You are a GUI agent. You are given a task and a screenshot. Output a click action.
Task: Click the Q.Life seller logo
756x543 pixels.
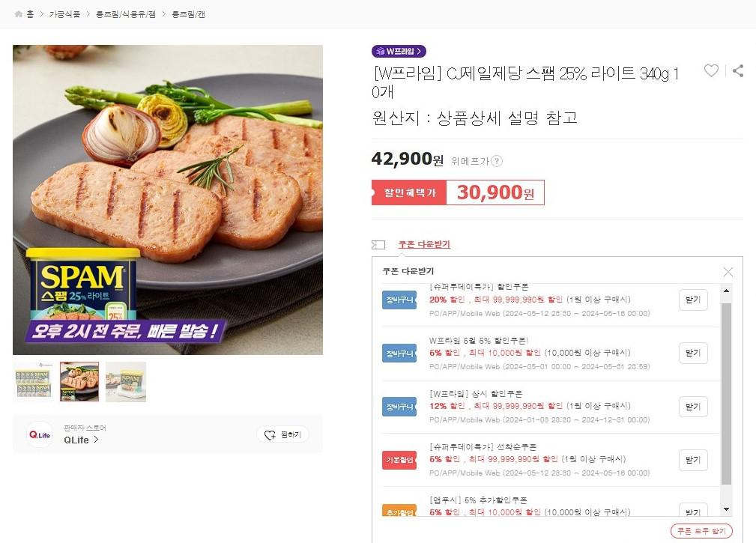coord(40,434)
